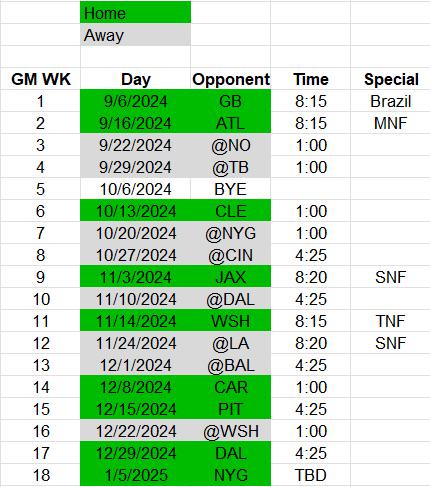Select the @WSH opponent cell
This screenshot has width=430, height=487.
[231, 431]
